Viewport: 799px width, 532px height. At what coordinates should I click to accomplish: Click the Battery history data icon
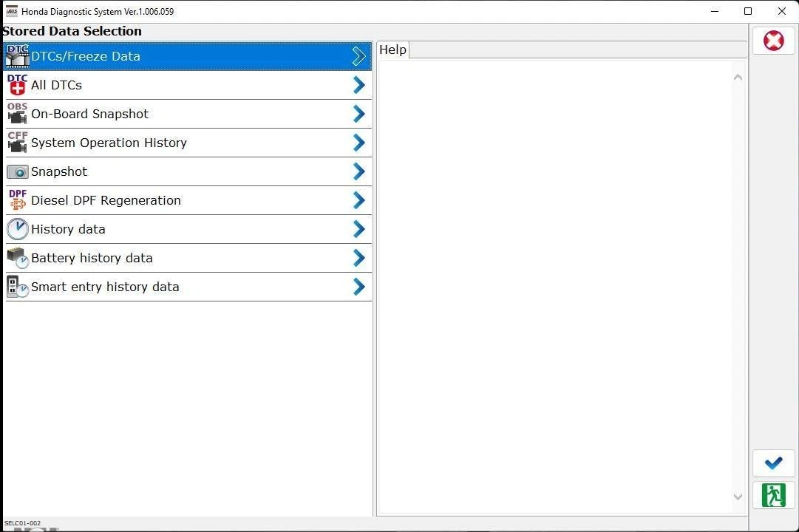17,258
